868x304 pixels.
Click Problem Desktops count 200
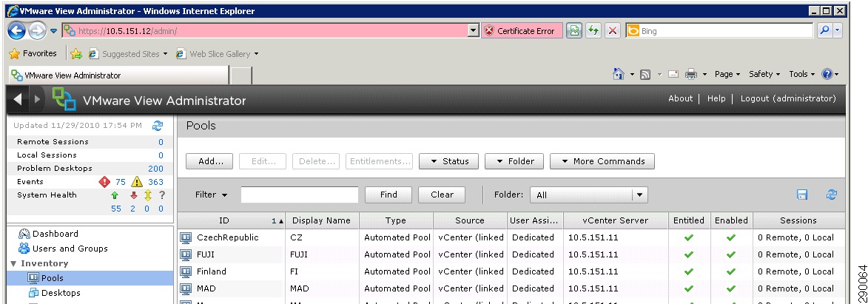(x=155, y=169)
